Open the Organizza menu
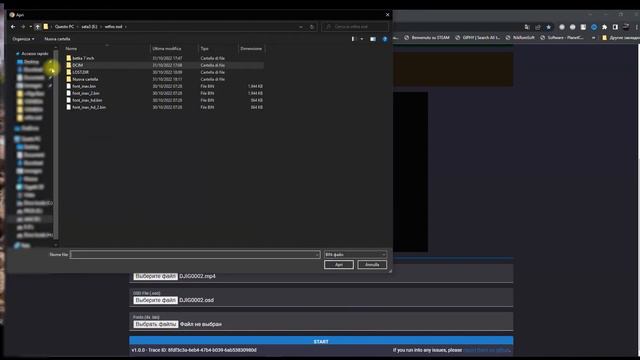Viewport: 640px width, 360px height. tap(23, 39)
